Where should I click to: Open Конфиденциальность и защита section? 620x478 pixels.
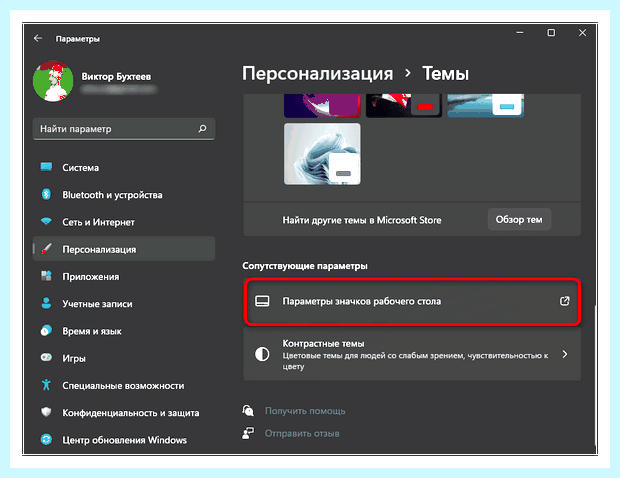(124, 413)
